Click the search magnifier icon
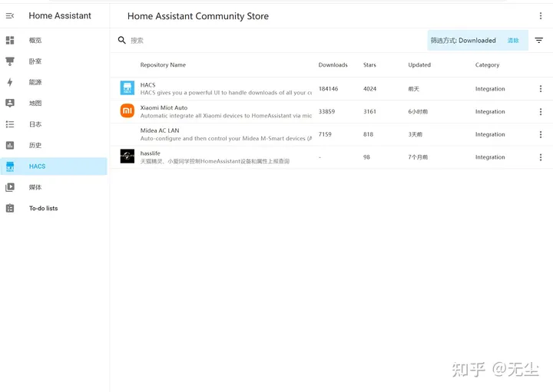 pos(122,40)
